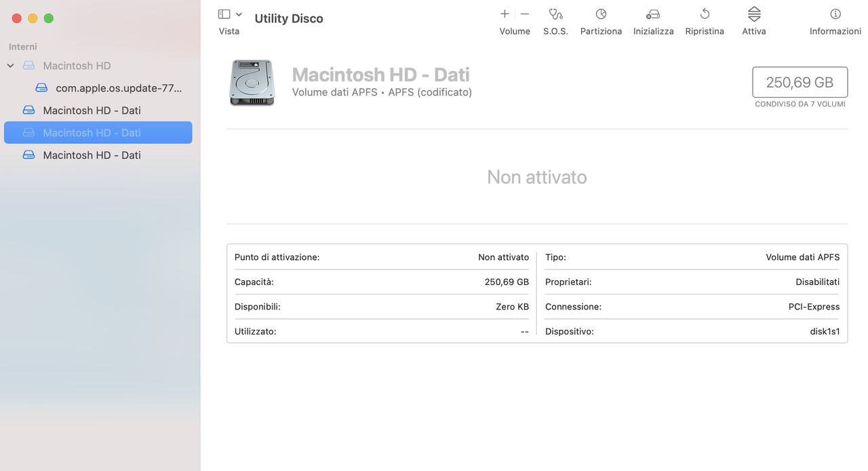Click the Macintosh HD - Dati heading
Image resolution: width=868 pixels, height=471 pixels.
pos(381,75)
